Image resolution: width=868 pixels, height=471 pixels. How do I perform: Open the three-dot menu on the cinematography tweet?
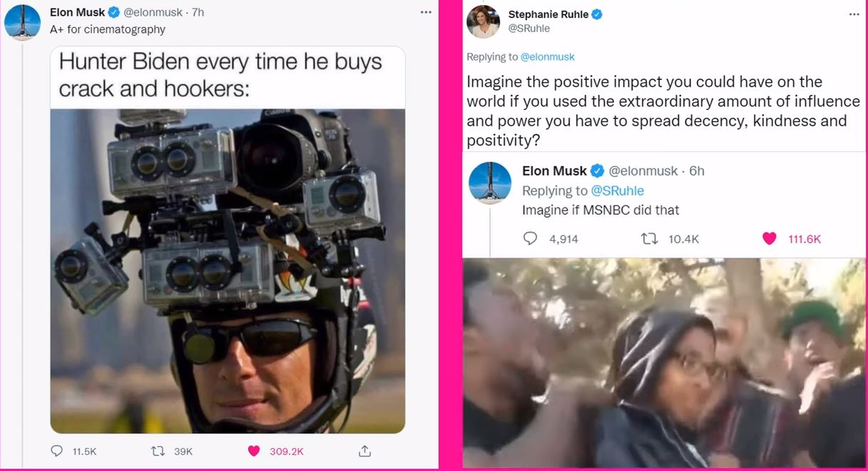pos(426,12)
